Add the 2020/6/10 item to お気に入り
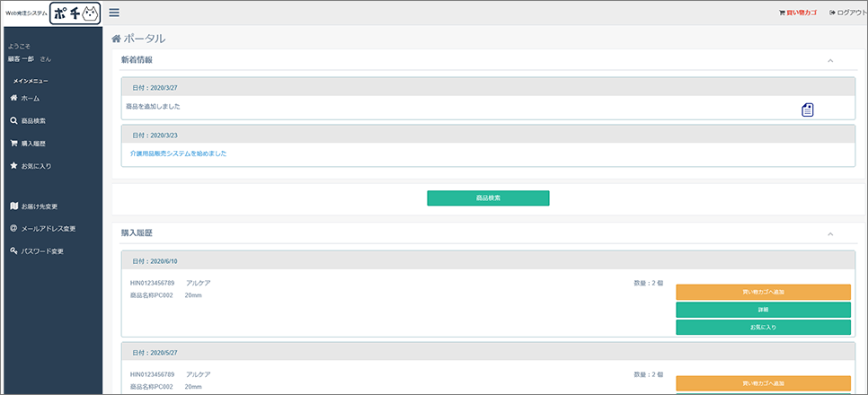Screen dimensions: 868x395 (x=764, y=327)
